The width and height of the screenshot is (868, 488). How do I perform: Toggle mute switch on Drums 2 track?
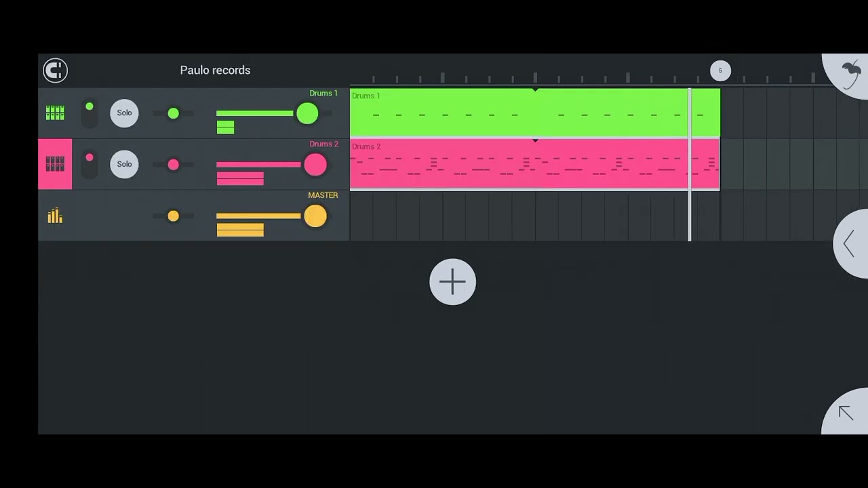(x=90, y=164)
